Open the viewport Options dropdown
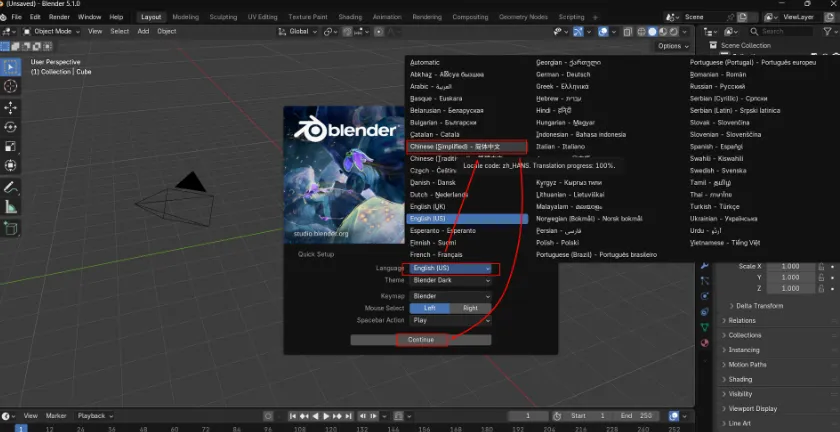 (673, 46)
